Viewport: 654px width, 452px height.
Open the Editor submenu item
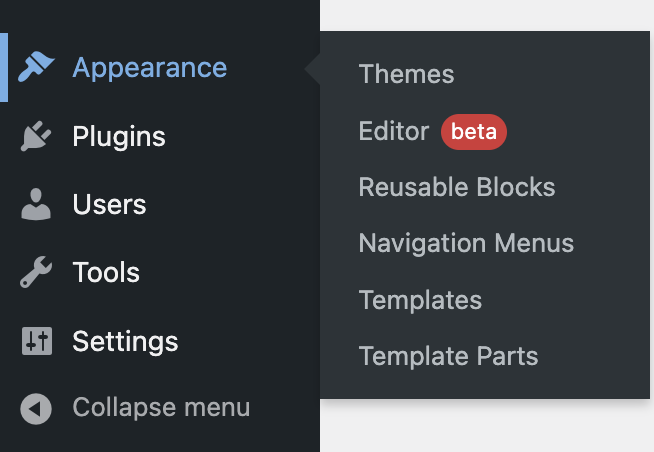click(394, 131)
